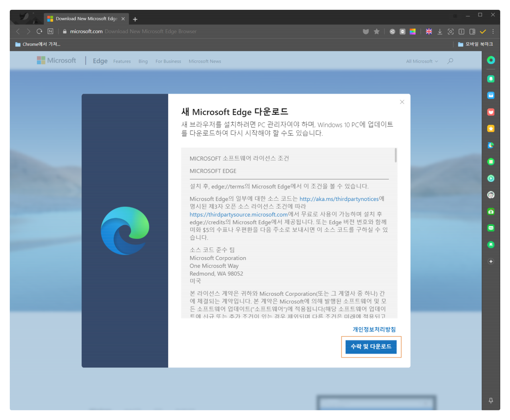
Task: Open the Features menu item
Action: coord(122,61)
